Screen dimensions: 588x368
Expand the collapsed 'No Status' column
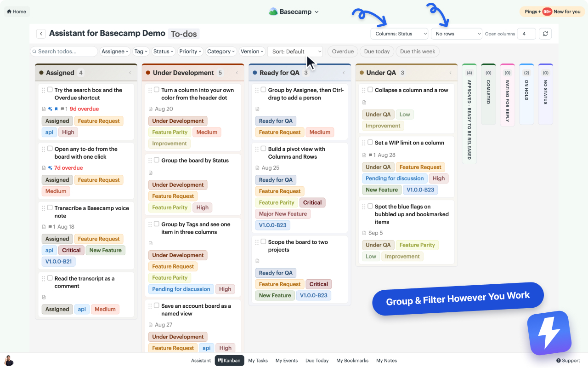545,94
